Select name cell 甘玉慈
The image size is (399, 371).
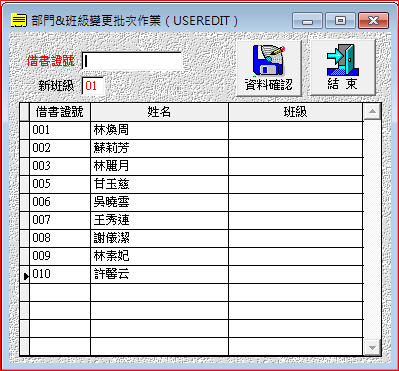(x=159, y=184)
